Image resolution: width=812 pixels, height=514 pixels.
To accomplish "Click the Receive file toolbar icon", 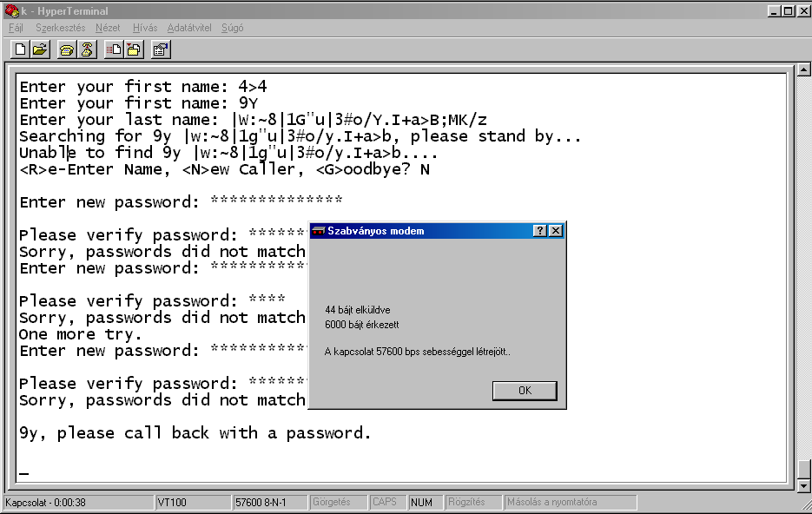I will pyautogui.click(x=134, y=49).
